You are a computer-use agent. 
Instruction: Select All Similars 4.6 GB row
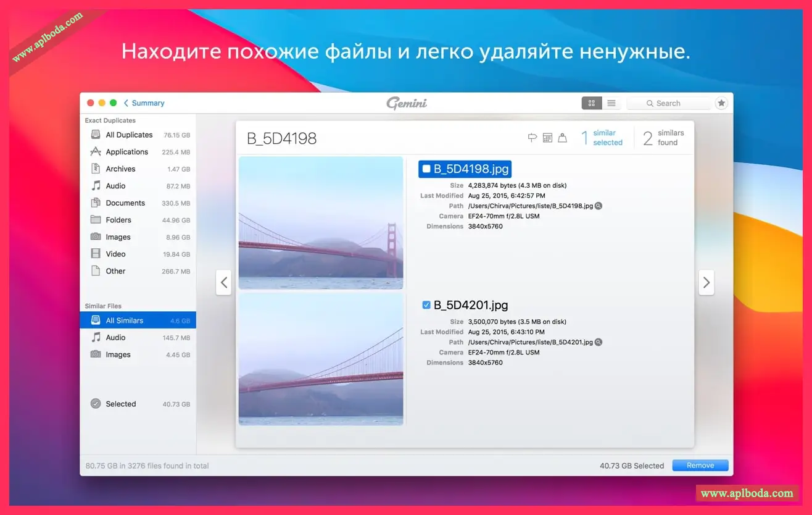138,320
